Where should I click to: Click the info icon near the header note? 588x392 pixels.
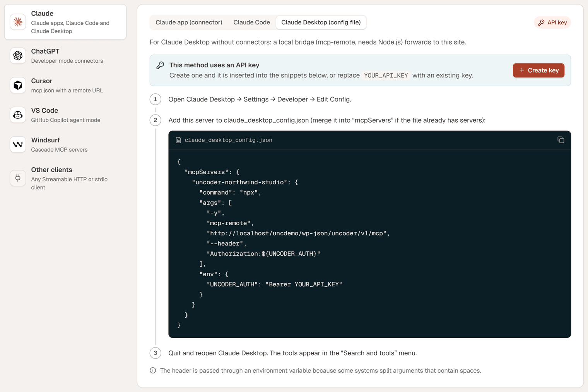pos(153,370)
